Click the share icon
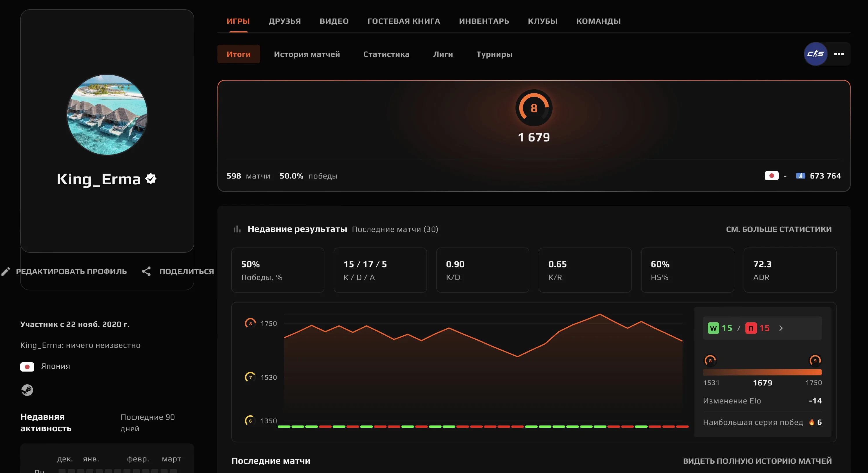This screenshot has height=473, width=868. tap(146, 272)
